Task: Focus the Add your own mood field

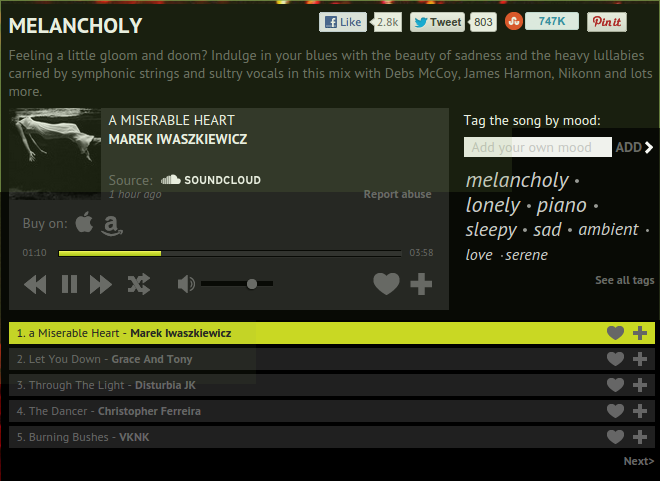Action: pyautogui.click(x=538, y=147)
